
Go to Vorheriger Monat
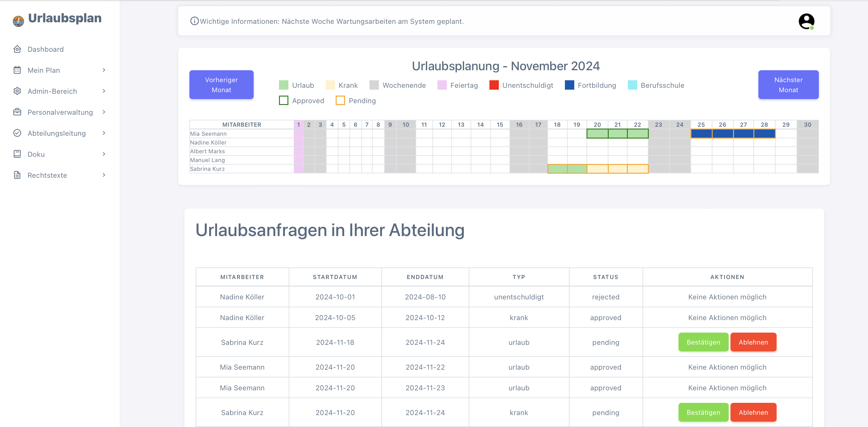pos(221,85)
